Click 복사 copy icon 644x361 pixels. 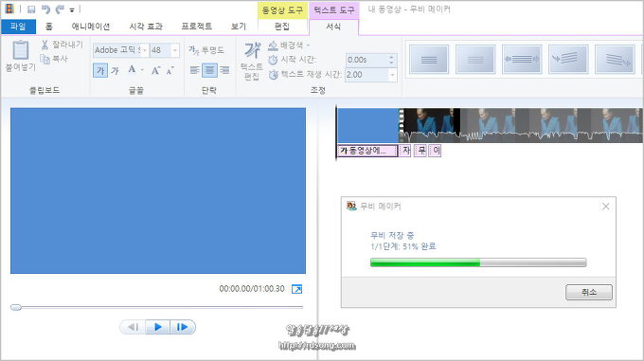[x=45, y=59]
